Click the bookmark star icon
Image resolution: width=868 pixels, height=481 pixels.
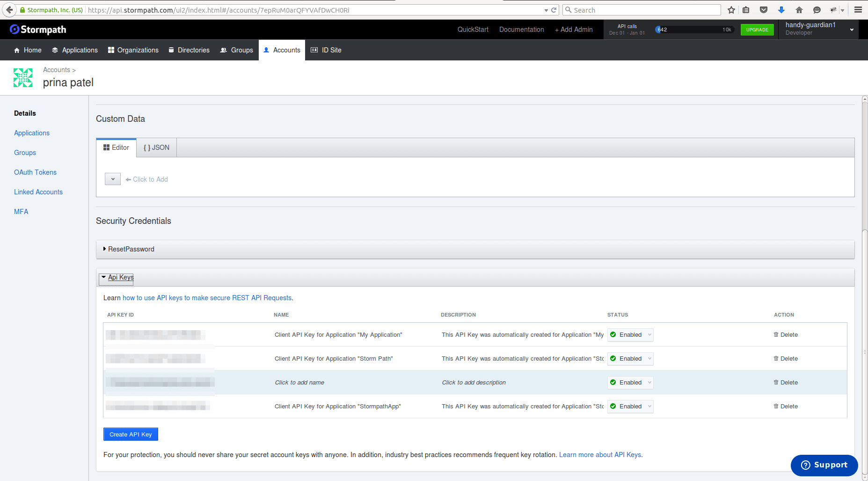(731, 10)
